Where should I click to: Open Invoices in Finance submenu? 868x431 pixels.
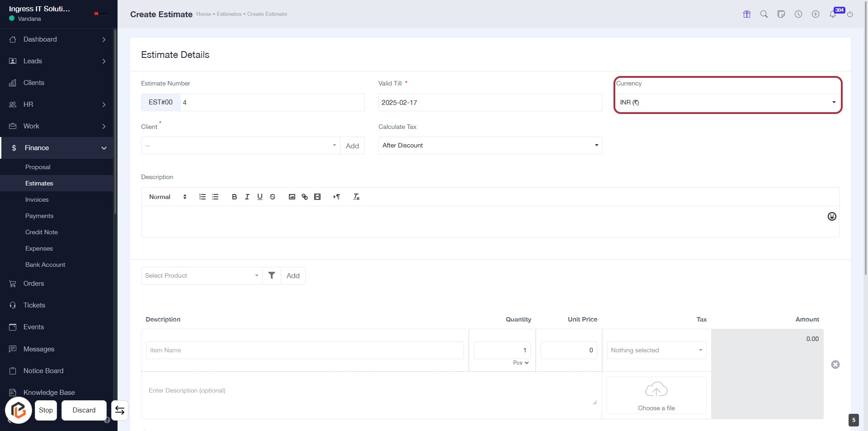point(37,199)
